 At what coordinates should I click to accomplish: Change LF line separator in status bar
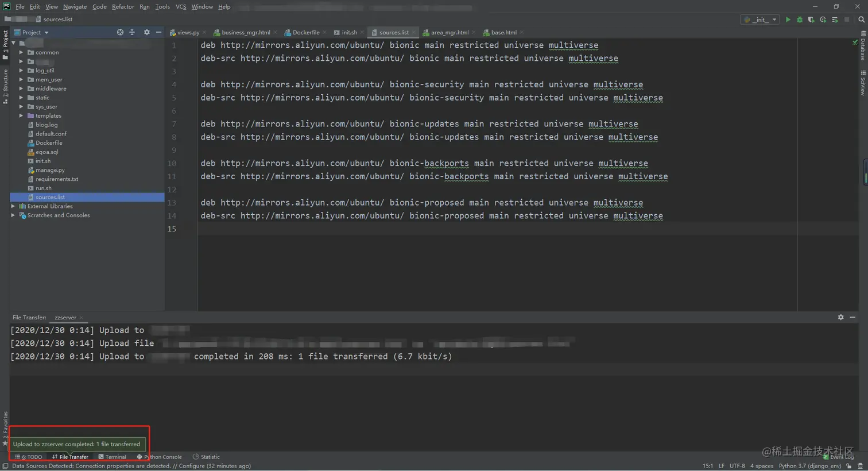pyautogui.click(x=722, y=466)
